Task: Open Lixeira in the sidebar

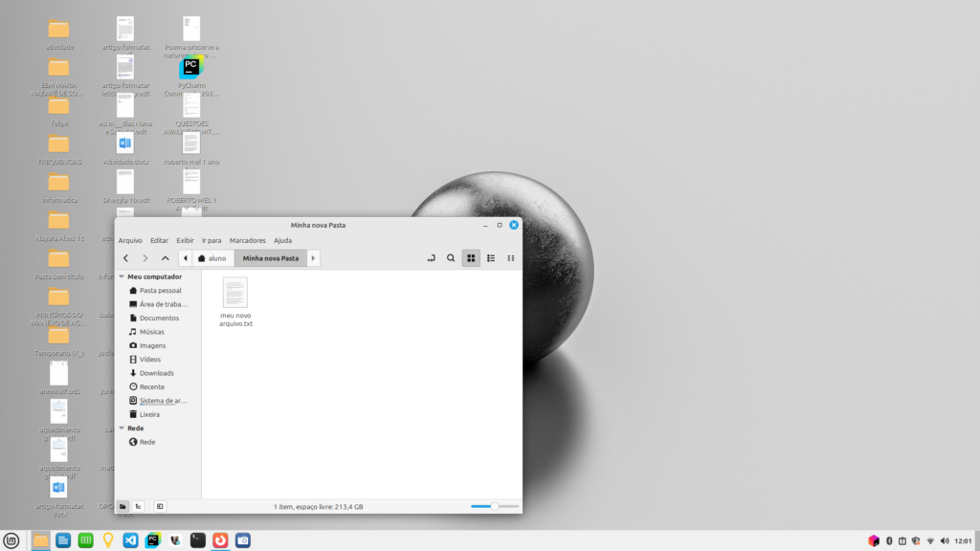Action: [x=149, y=414]
